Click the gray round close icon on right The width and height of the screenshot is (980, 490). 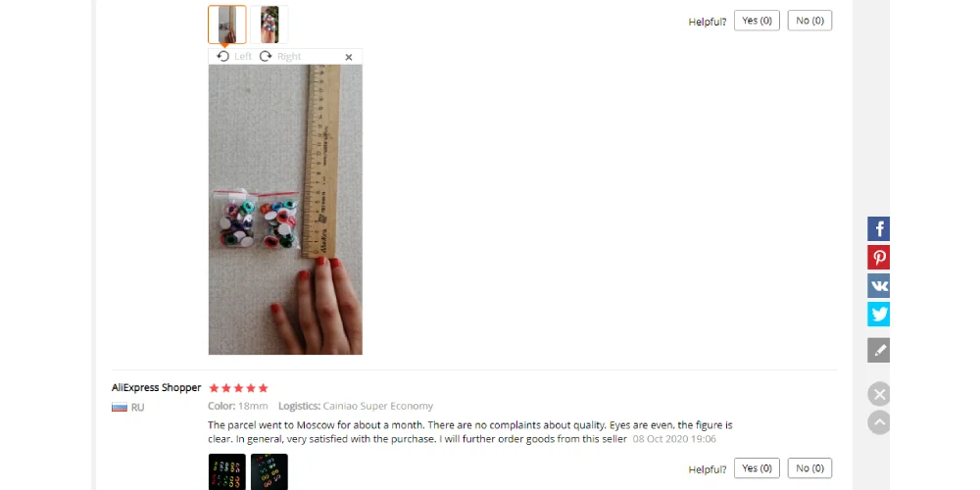879,394
